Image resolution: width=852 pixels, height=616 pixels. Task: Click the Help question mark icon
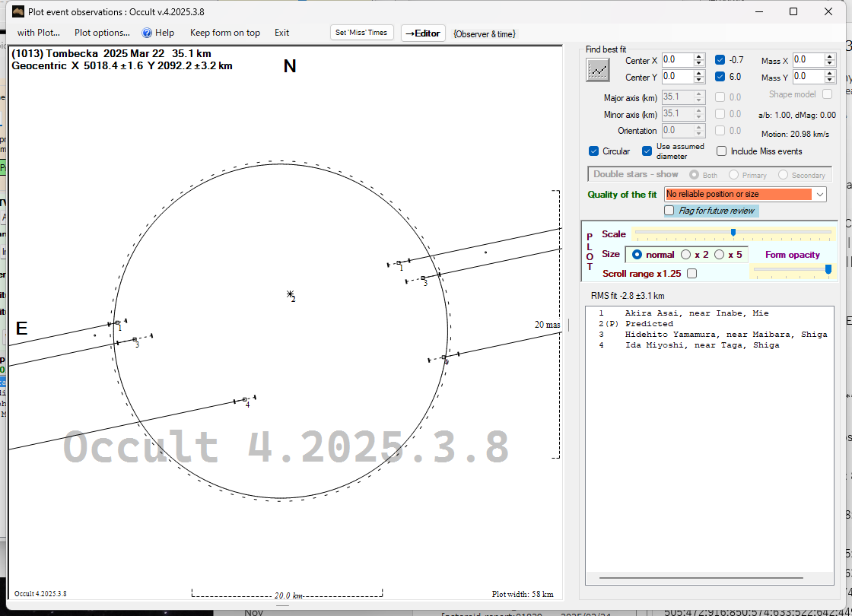(147, 33)
